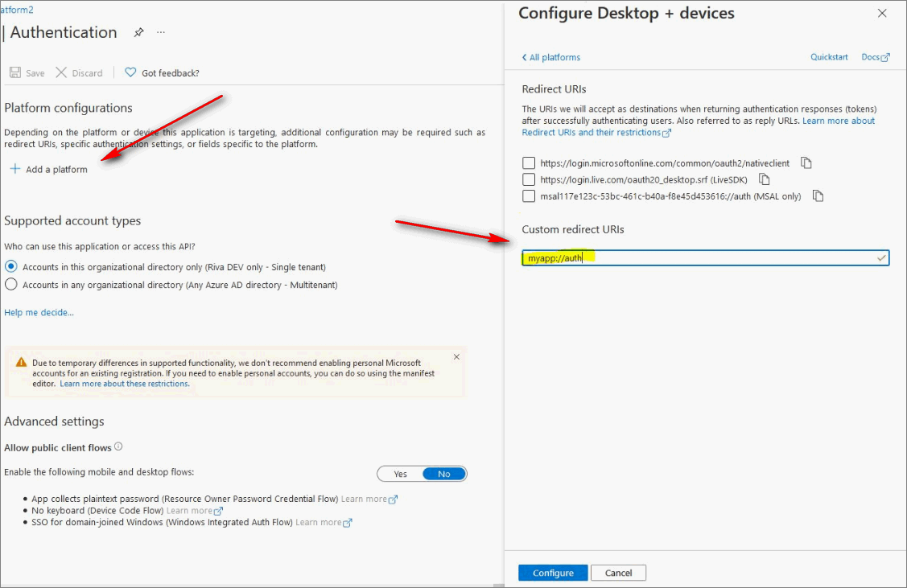Click the pin icon beside Authentication title
Screen dimensions: 907x588
pos(138,32)
